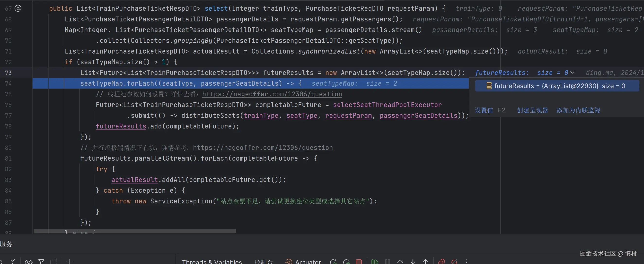Click the horizontal editor scrollbar
Viewport: 644px width, 264px height.
(135, 231)
